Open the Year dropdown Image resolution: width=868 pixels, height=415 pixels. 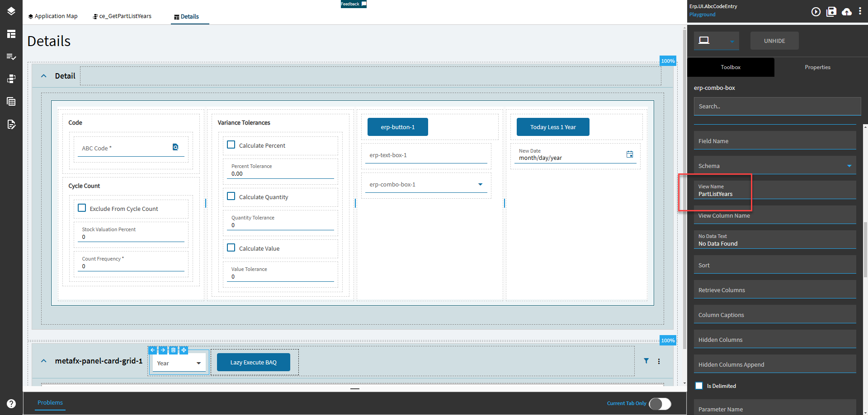point(198,363)
